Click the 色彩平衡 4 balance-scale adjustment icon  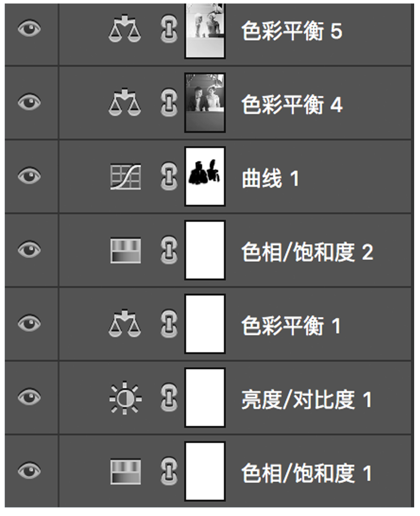click(125, 104)
